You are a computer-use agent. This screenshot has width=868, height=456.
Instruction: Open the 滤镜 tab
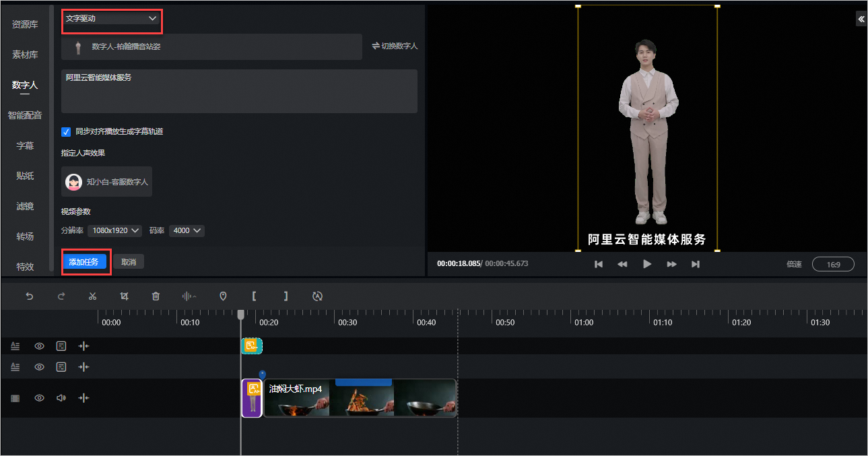25,206
